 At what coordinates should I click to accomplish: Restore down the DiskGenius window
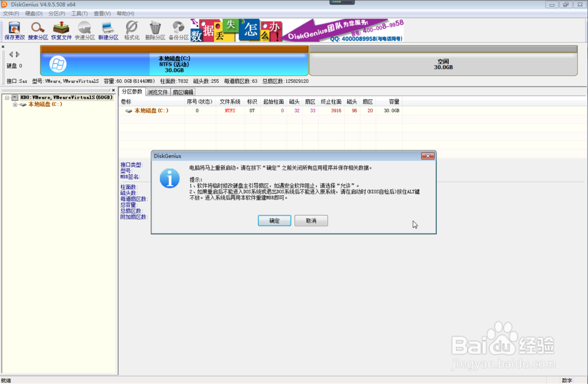click(x=566, y=5)
